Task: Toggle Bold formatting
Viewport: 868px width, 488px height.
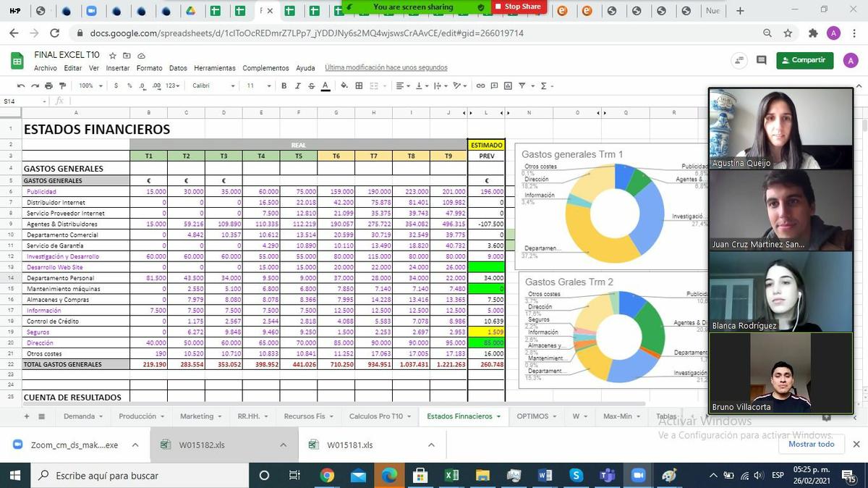Action: coord(284,85)
